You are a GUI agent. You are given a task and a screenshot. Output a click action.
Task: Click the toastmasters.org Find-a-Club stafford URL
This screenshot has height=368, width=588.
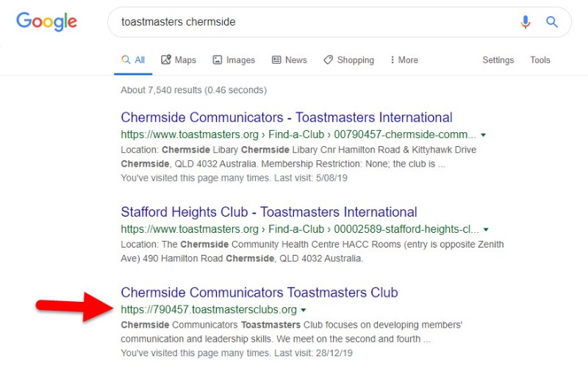[x=300, y=229]
